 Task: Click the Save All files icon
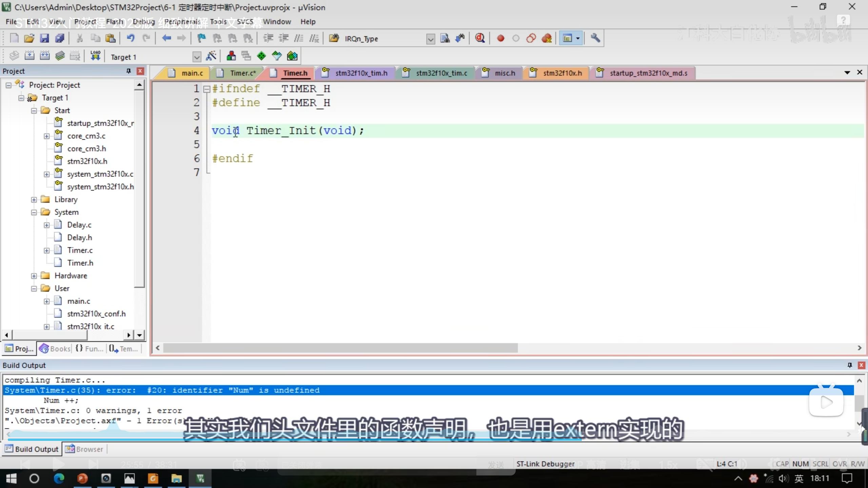point(60,38)
